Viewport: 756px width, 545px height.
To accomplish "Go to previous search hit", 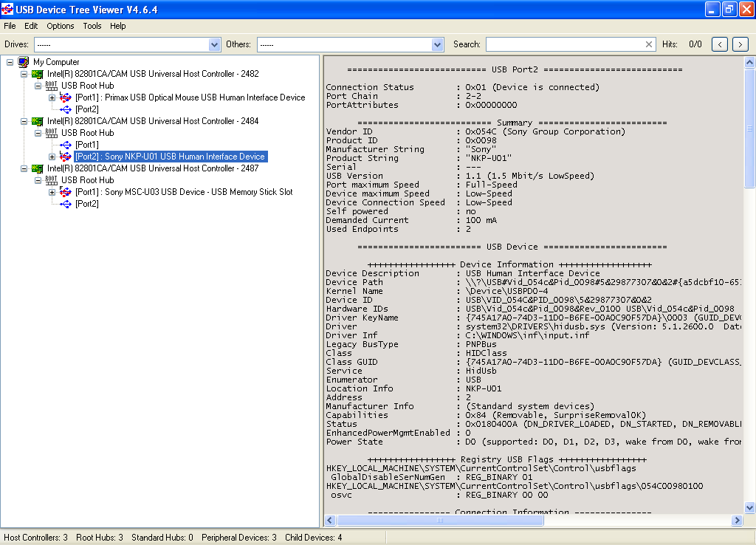I will (x=720, y=44).
